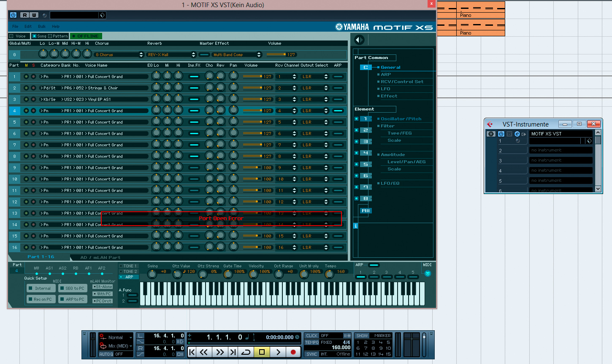Screen dimensions: 612x364
Task: Toggle ARP switch for Part 4
Action: (x=338, y=111)
